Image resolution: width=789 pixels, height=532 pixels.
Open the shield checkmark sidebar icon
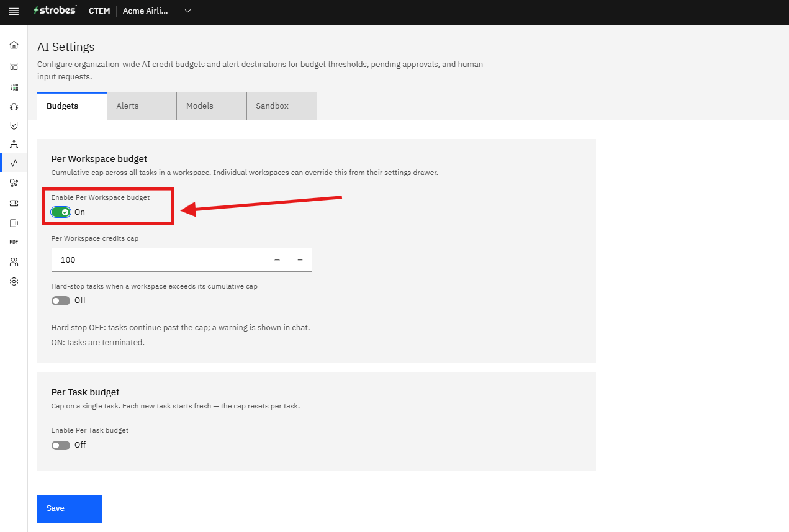[x=14, y=125]
